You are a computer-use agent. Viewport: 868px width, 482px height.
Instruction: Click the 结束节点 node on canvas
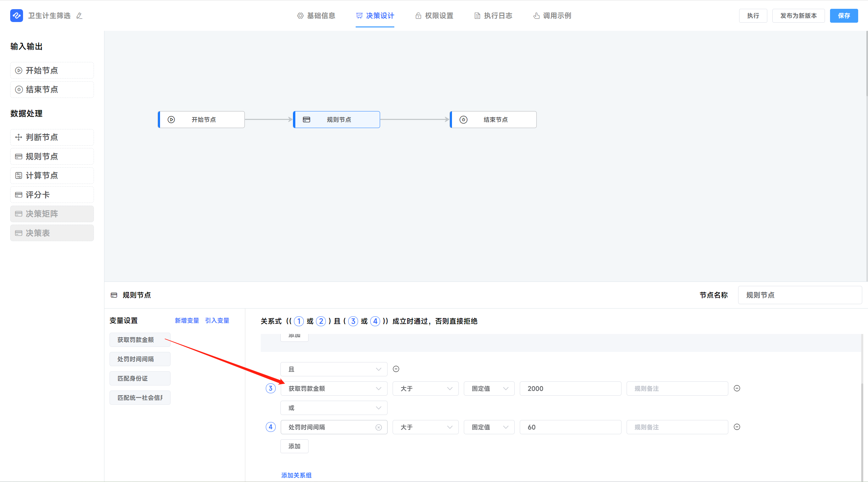[x=493, y=120]
